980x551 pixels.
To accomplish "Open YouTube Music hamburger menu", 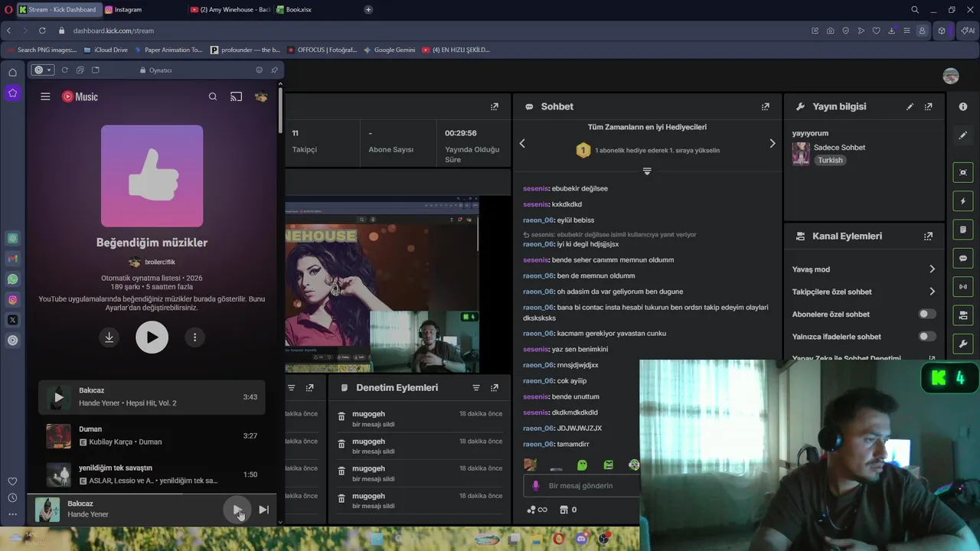I will 45,96.
